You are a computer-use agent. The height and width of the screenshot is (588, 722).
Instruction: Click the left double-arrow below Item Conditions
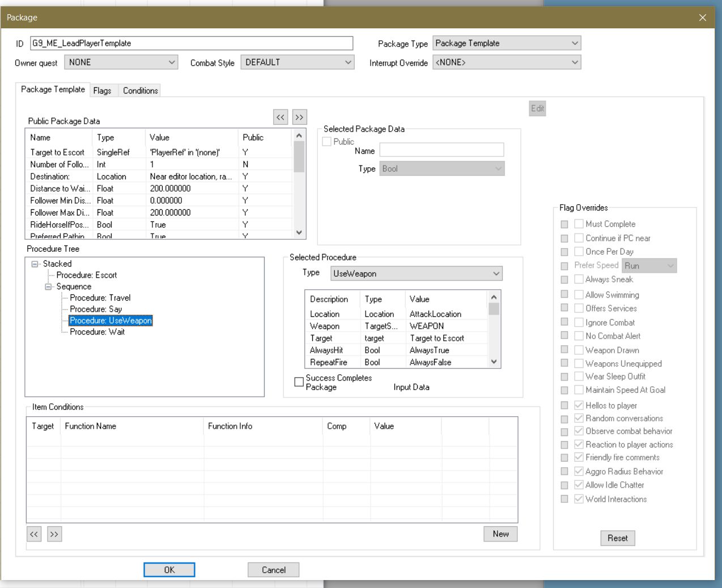click(35, 534)
